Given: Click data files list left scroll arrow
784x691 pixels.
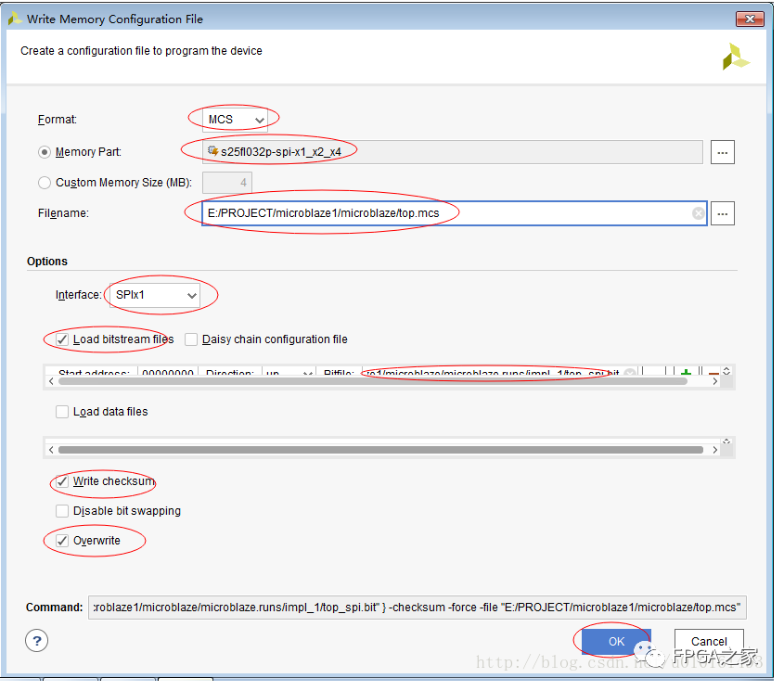Looking at the screenshot, I should tap(51, 450).
